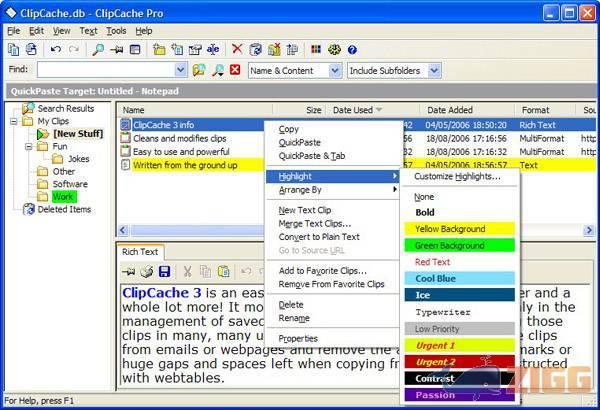600x410 pixels.
Task: Click the magnifier find icon in main toolbar
Action: pyautogui.click(x=98, y=49)
